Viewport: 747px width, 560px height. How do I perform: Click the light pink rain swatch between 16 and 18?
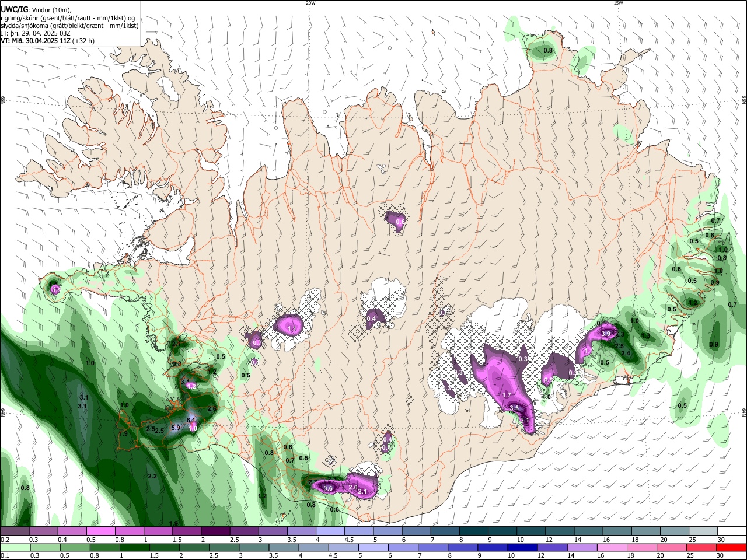coord(611,547)
